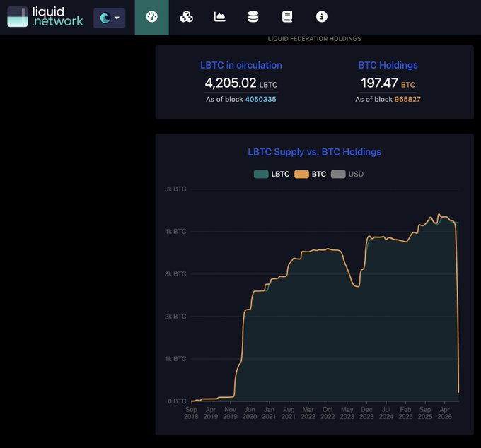
Task: Click the Oct 2022 axis label
Action: point(328,413)
